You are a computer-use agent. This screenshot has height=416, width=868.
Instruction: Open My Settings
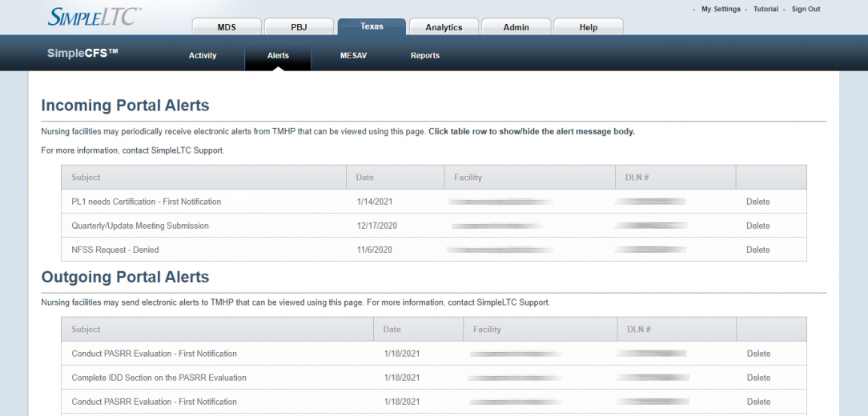point(721,10)
